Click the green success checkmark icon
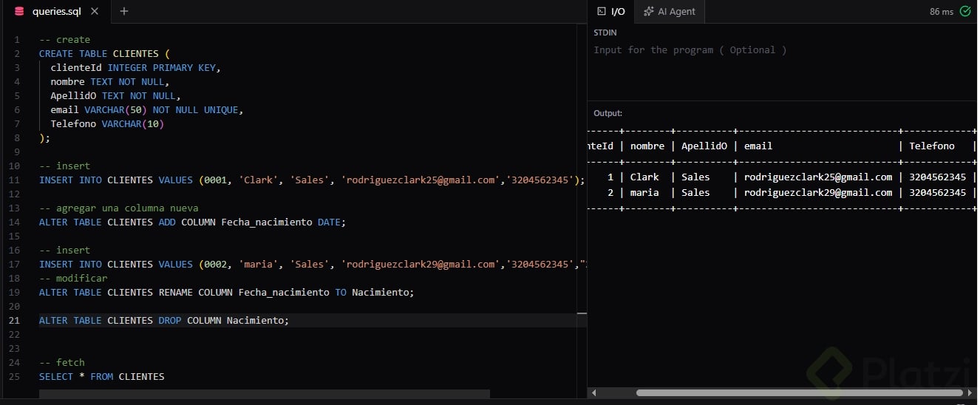Image resolution: width=980 pixels, height=405 pixels. coord(965,12)
